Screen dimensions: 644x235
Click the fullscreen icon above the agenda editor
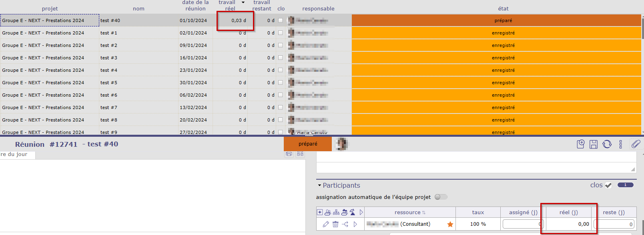pos(300,154)
